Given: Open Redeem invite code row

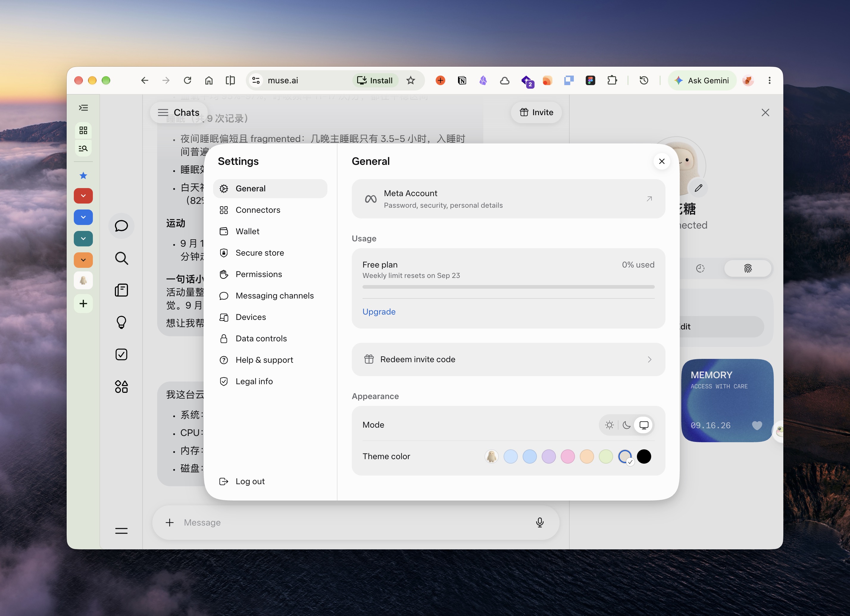Looking at the screenshot, I should point(508,359).
